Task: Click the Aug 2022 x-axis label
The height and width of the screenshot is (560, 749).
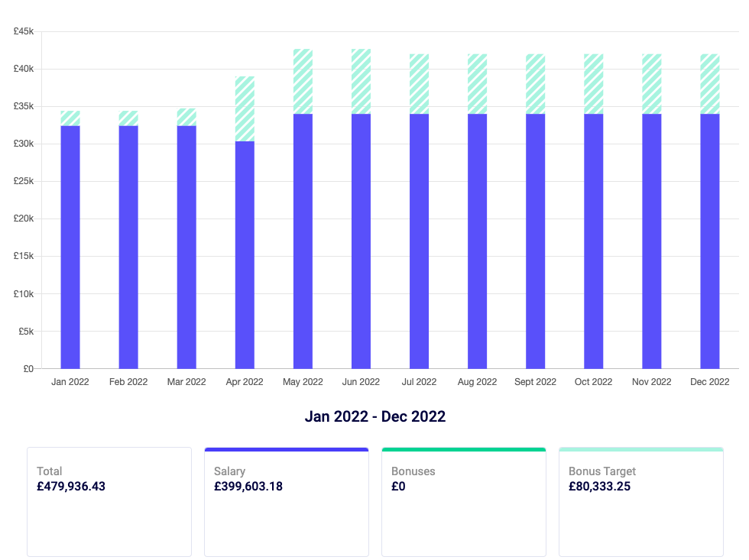Action: tap(477, 382)
